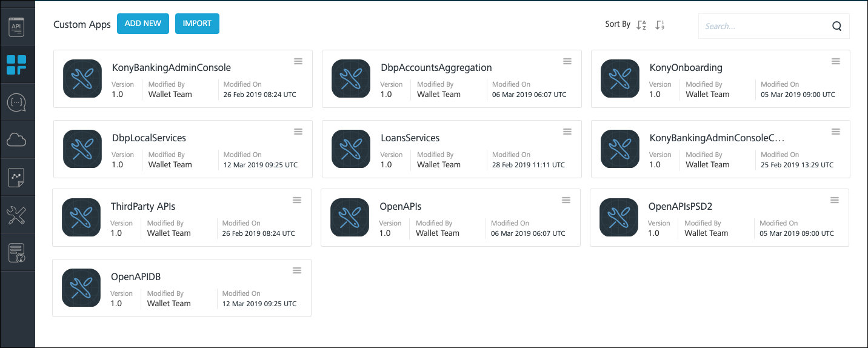
Task: Open the LoansServices app title
Action: (x=410, y=138)
